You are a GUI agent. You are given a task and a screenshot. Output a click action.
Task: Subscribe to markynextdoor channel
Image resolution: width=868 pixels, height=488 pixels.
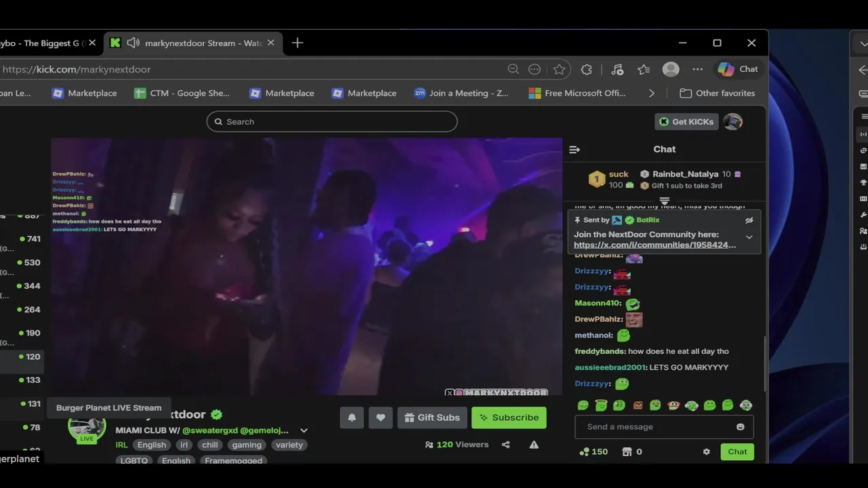(x=509, y=418)
